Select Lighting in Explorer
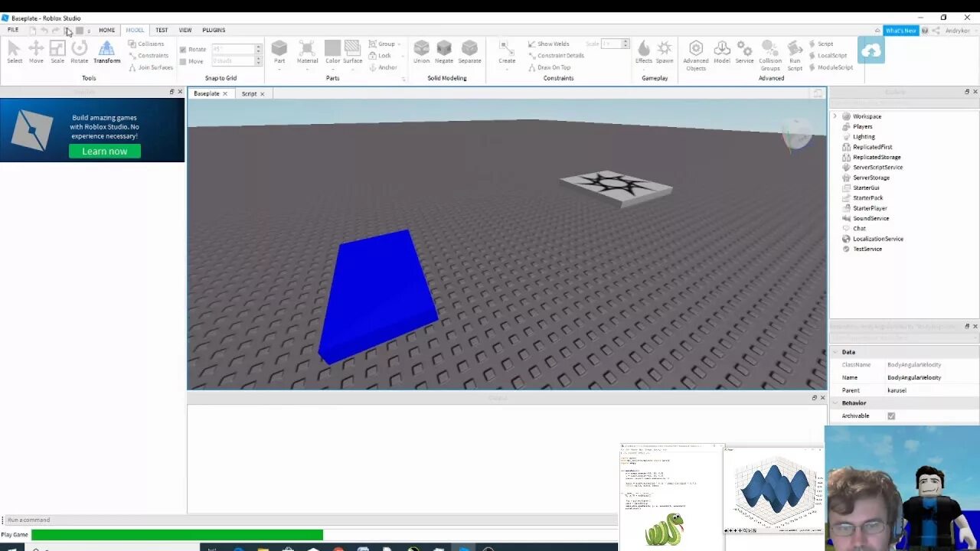This screenshot has width=980, height=551. [864, 136]
